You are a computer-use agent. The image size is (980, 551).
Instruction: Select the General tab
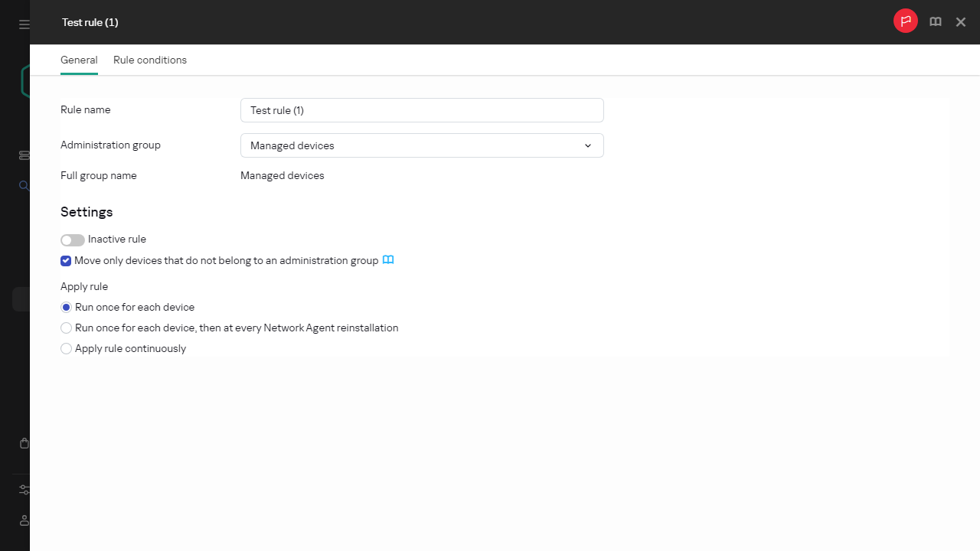[x=79, y=60]
